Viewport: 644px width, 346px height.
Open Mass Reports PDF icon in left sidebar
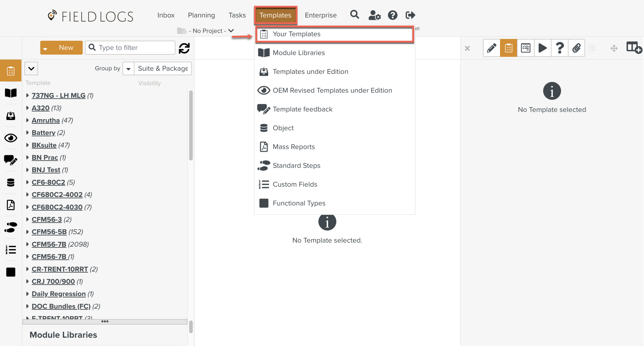tap(11, 205)
